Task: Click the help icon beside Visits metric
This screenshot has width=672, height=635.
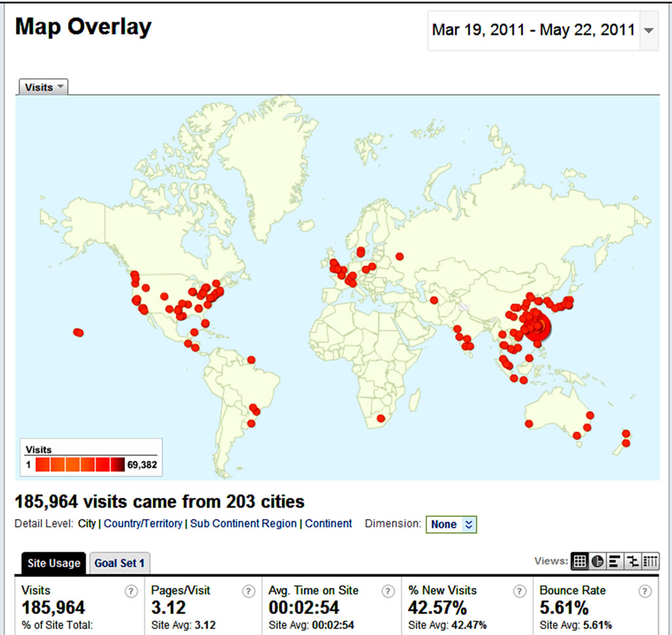Action: [x=131, y=591]
